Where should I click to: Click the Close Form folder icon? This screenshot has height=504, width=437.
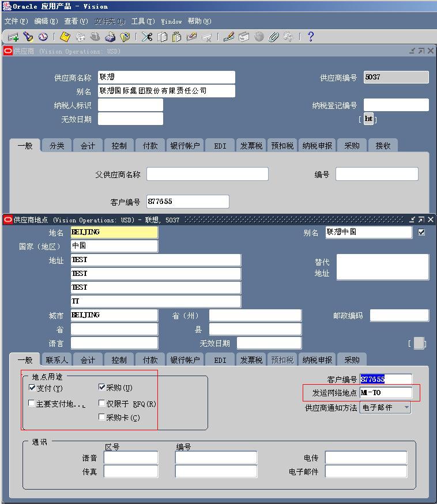(125, 37)
